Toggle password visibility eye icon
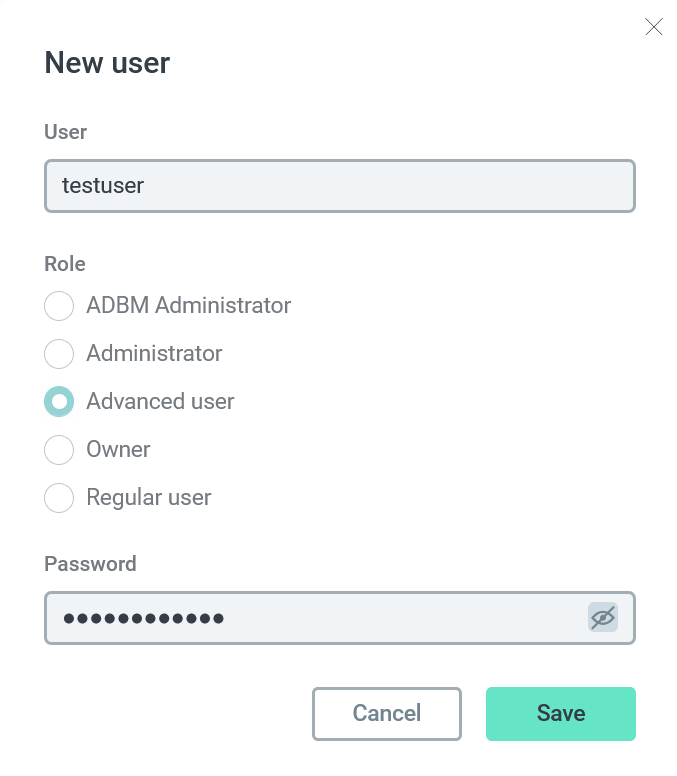 click(x=602, y=618)
